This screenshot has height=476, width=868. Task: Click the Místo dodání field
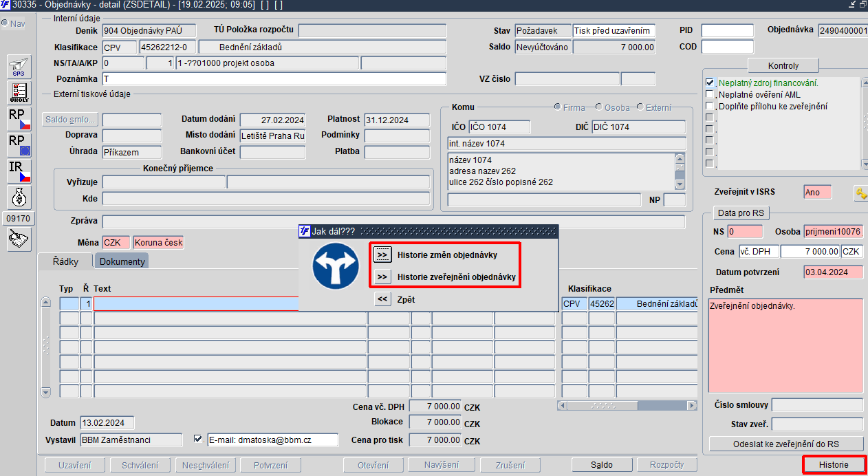(x=272, y=136)
